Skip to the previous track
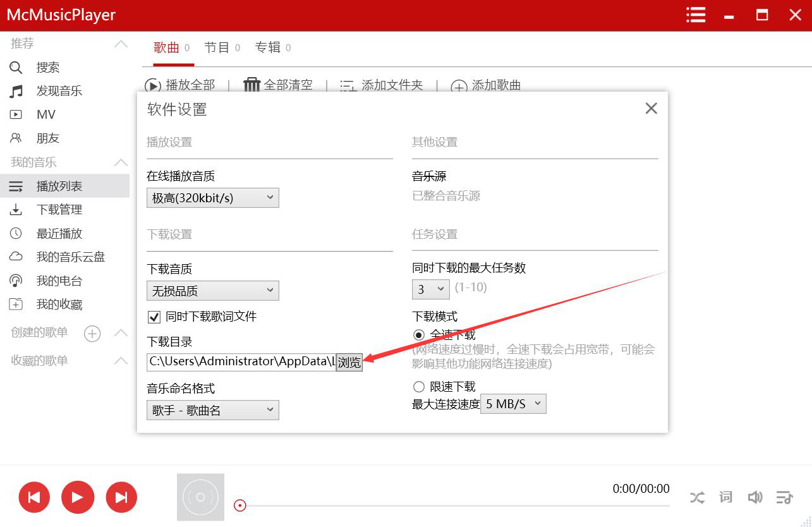This screenshot has width=812, height=527. point(35,497)
